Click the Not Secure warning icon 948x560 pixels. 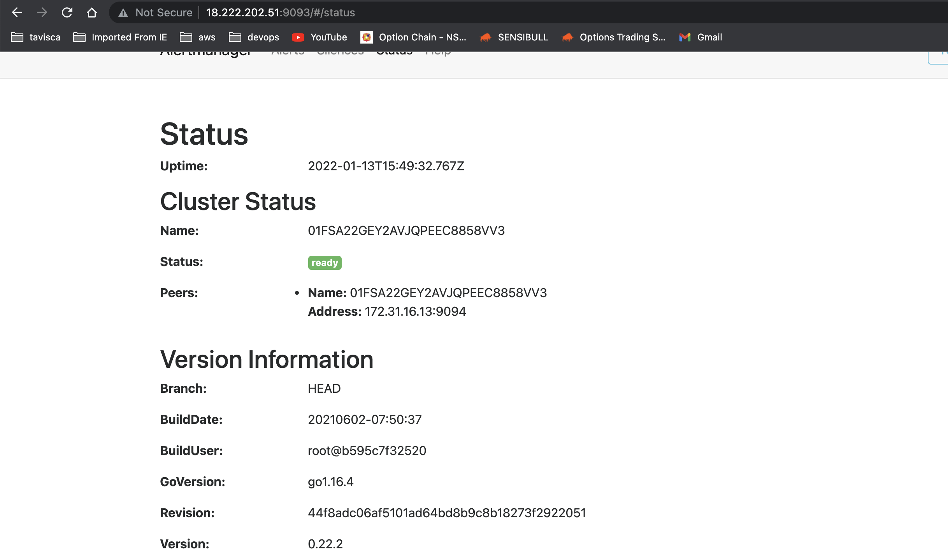(x=123, y=12)
